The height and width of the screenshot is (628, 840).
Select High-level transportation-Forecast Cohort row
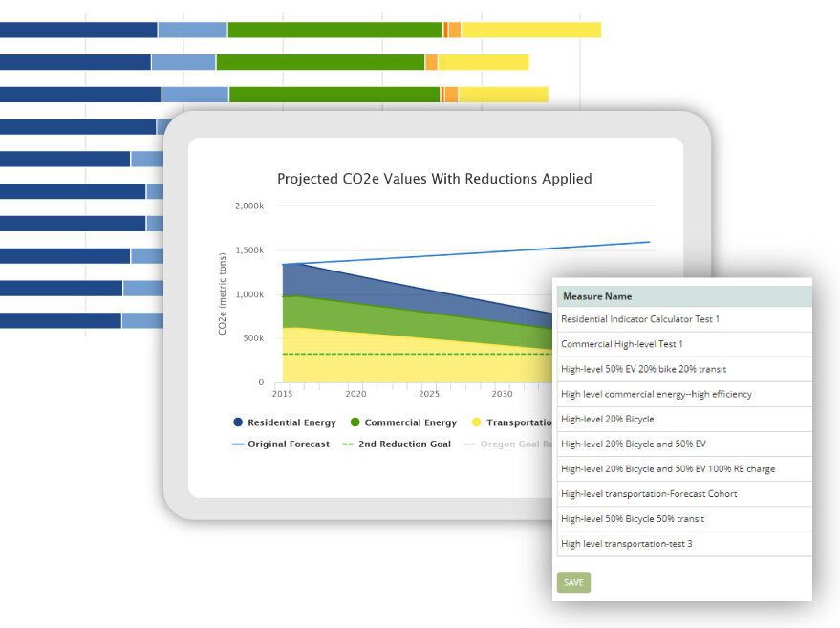click(684, 494)
